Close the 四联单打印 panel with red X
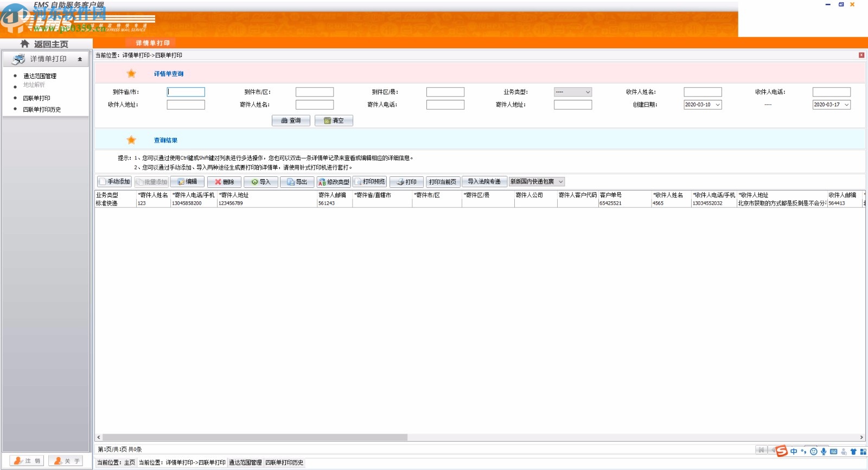The width and height of the screenshot is (868, 470). pyautogui.click(x=861, y=55)
